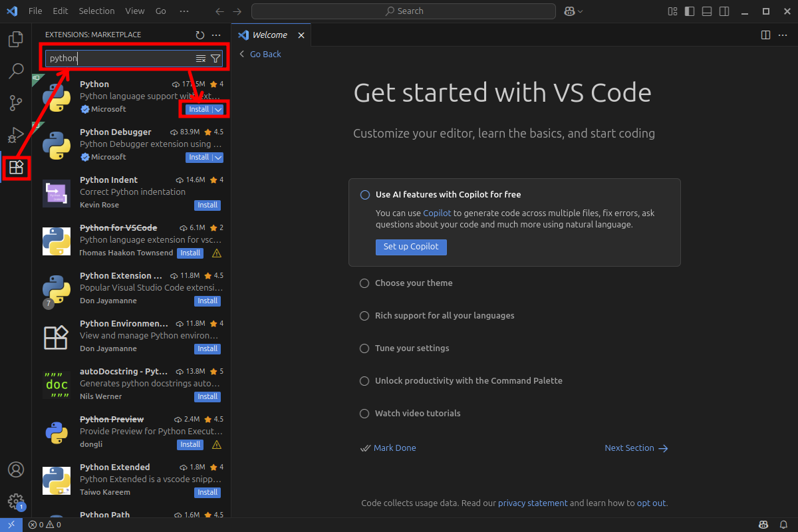The height and width of the screenshot is (532, 798).
Task: Click warning icon on Python for VSCode
Action: coord(216,253)
